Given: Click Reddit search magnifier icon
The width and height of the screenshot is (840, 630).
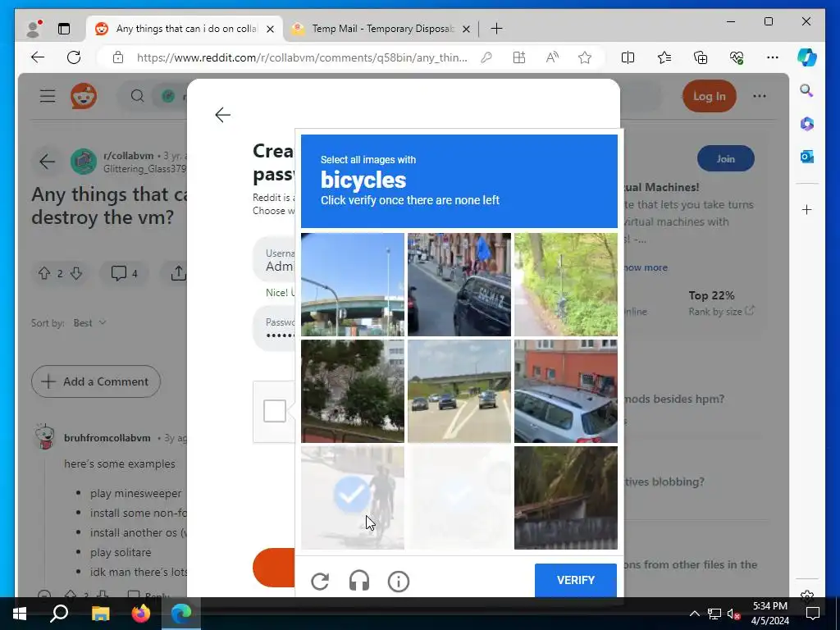Looking at the screenshot, I should click(x=138, y=96).
